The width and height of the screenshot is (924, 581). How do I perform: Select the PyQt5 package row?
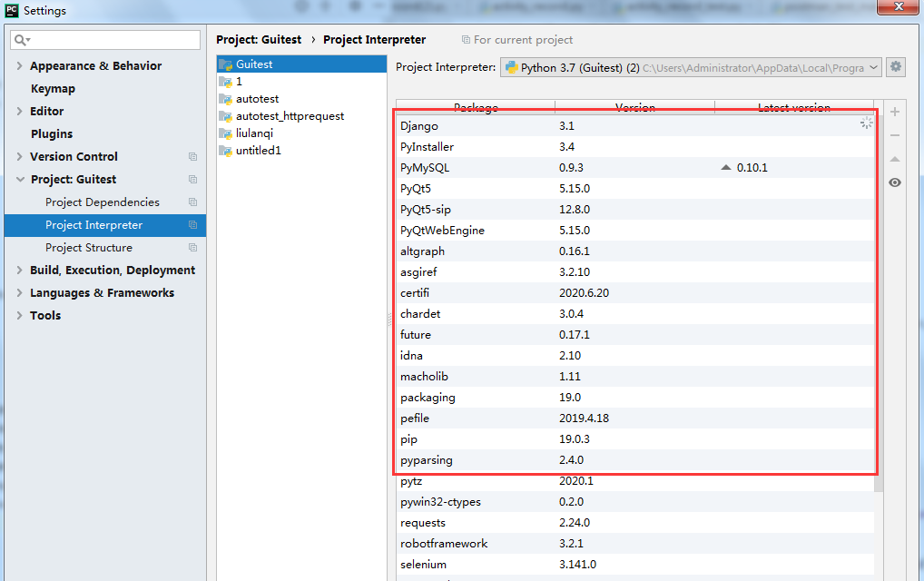(x=634, y=189)
